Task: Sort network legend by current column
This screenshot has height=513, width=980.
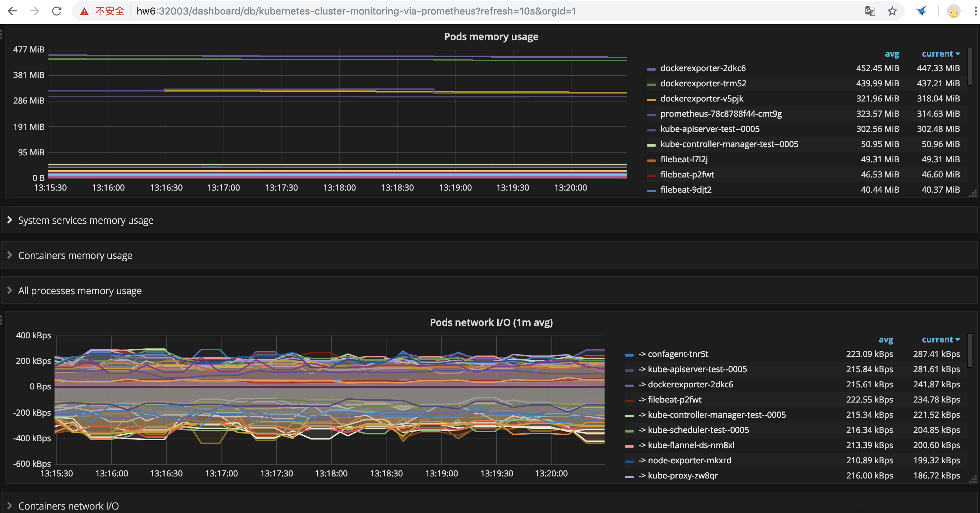Action: click(940, 339)
